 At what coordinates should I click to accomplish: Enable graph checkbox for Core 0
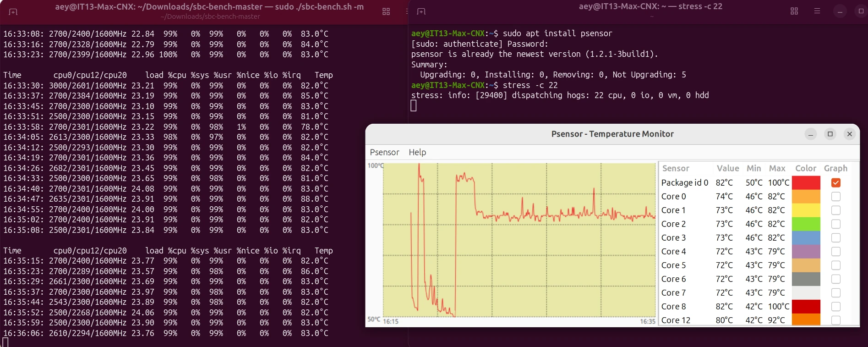pos(836,196)
